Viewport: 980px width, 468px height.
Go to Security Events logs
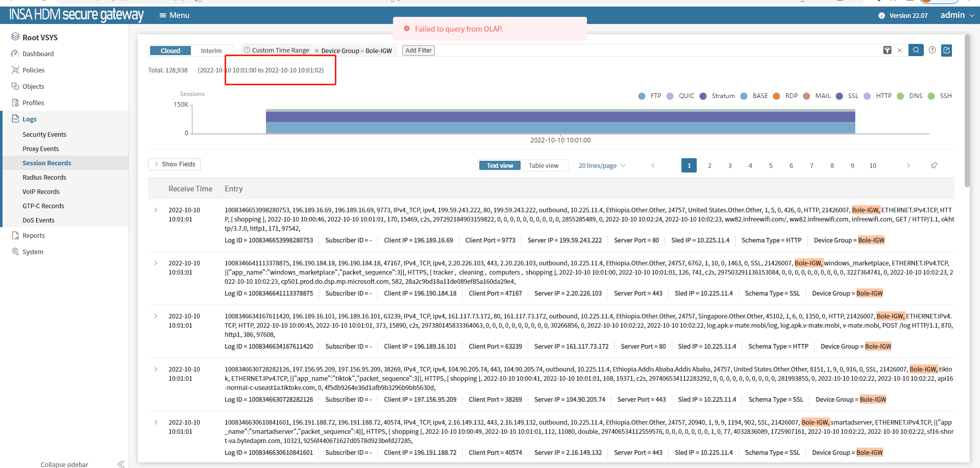pyautogui.click(x=44, y=134)
